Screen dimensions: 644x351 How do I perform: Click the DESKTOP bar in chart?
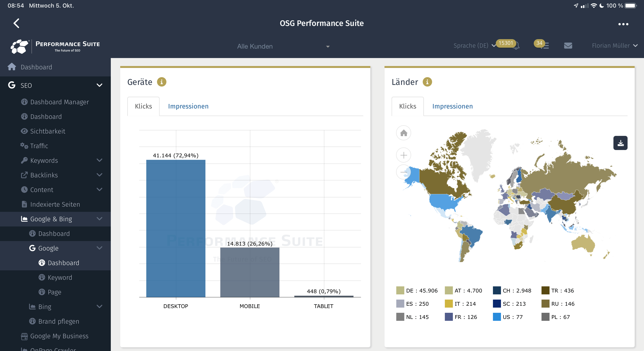tap(176, 228)
